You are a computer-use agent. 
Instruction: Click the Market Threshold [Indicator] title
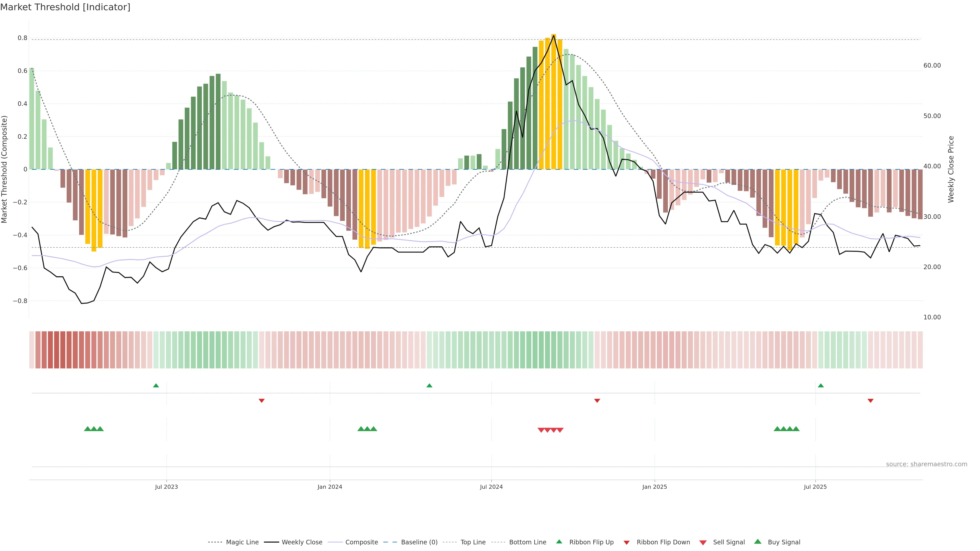coord(65,7)
